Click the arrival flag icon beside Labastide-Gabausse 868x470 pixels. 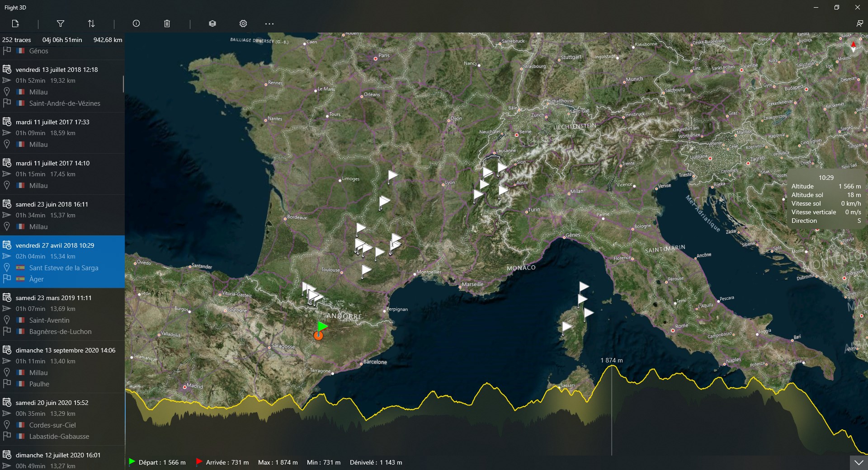point(7,436)
